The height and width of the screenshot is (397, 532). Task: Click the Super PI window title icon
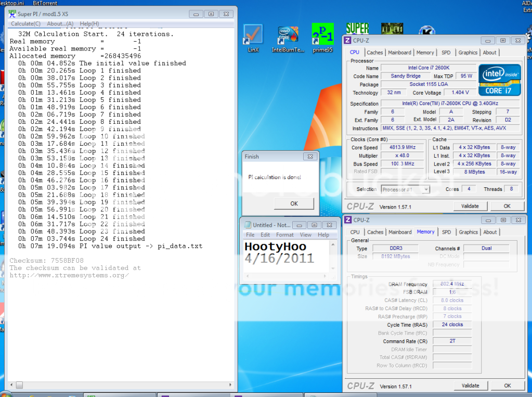tap(12, 14)
